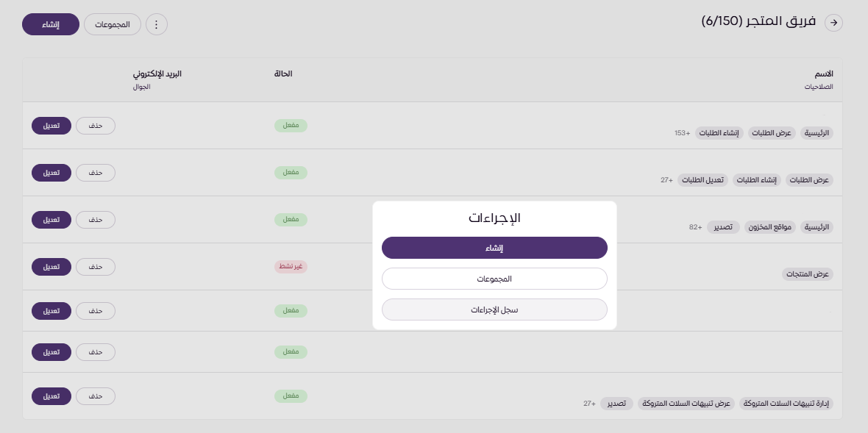This screenshot has height=433, width=868.
Task: Open سجل الإجراءات from the popup menu
Action: coord(494,310)
